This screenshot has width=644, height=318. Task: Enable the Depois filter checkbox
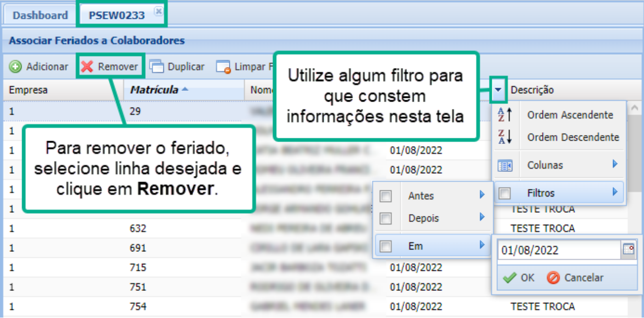386,218
